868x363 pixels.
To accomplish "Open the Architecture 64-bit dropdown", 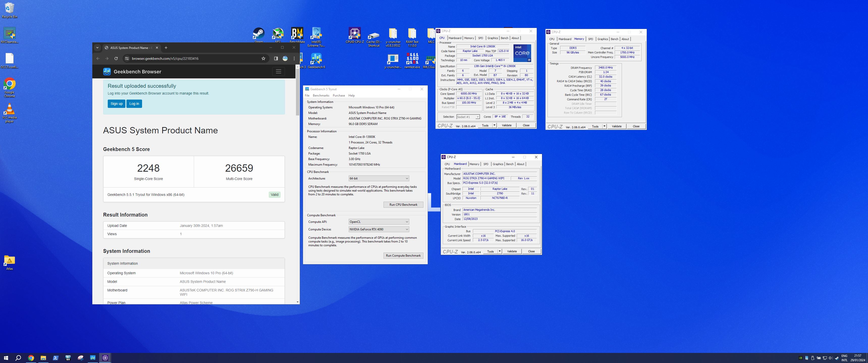I will pyautogui.click(x=379, y=178).
